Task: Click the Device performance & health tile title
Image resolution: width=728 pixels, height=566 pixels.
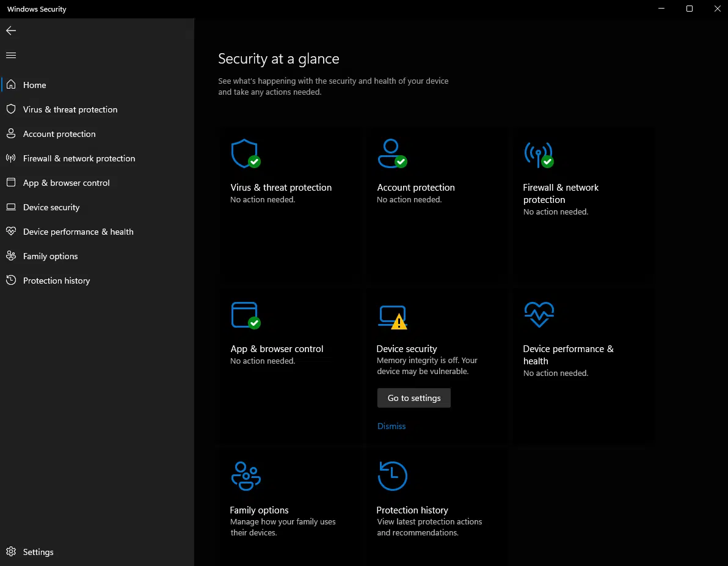Action: [x=568, y=355]
